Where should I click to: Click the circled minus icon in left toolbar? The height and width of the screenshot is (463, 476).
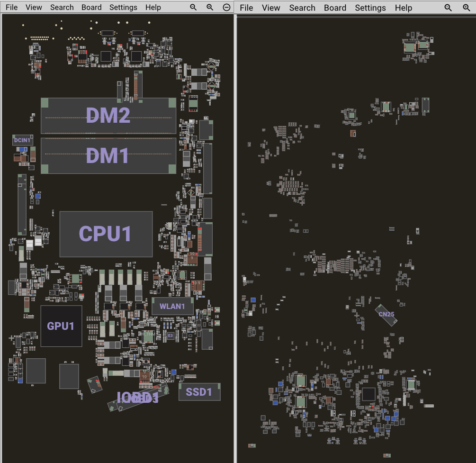click(227, 8)
